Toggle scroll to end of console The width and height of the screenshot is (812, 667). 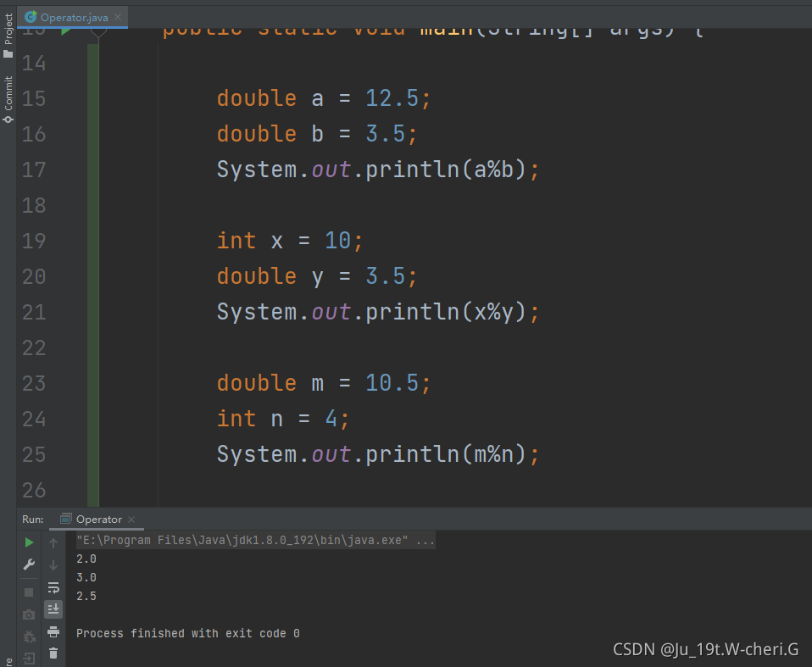point(53,609)
